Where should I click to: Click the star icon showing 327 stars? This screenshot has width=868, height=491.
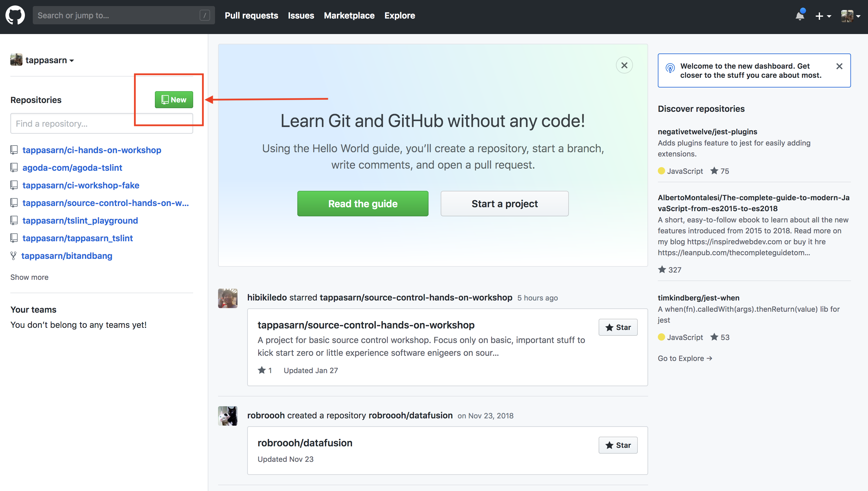[662, 270]
